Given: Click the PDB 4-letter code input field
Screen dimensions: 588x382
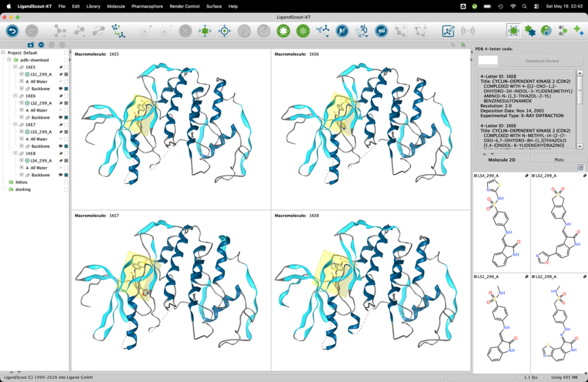Looking at the screenshot, I should pyautogui.click(x=488, y=61).
